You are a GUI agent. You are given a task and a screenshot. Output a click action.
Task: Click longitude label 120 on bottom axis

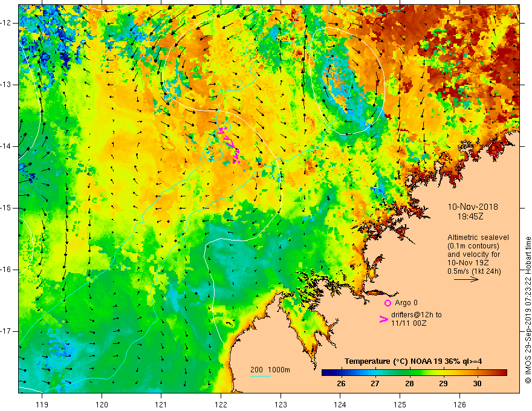pyautogui.click(x=102, y=404)
